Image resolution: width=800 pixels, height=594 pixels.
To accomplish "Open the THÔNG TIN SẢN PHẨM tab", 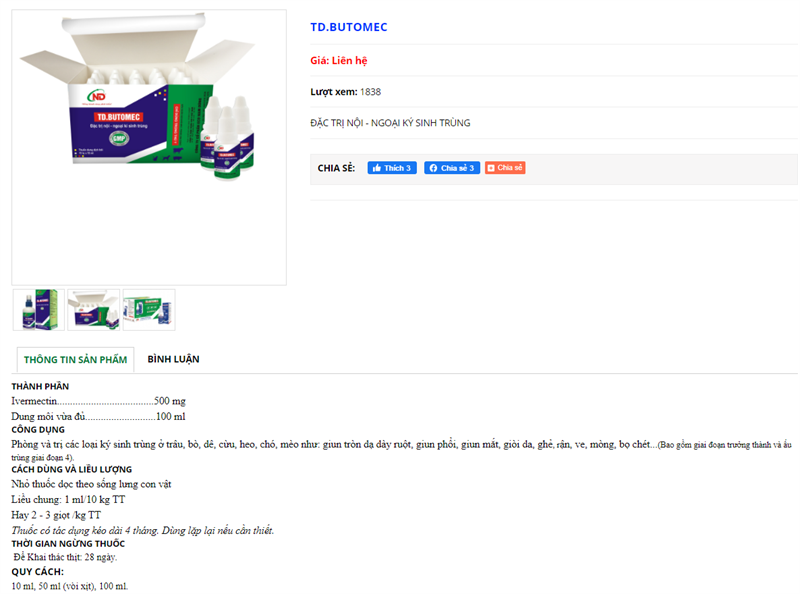I will pos(75,359).
